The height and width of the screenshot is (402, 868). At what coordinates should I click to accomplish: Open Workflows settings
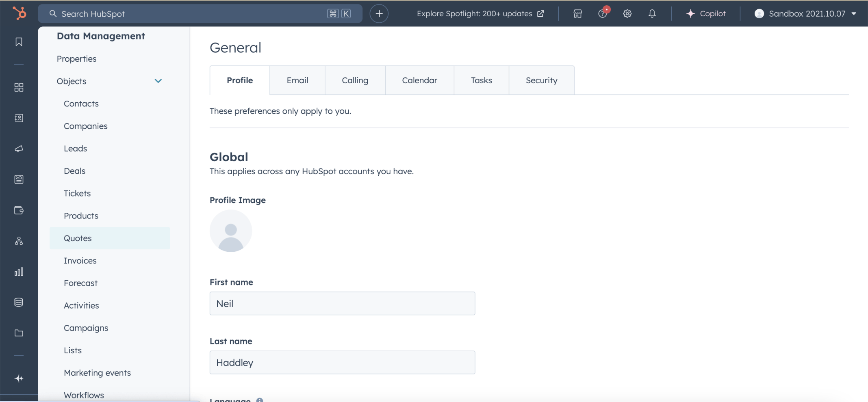click(x=84, y=395)
